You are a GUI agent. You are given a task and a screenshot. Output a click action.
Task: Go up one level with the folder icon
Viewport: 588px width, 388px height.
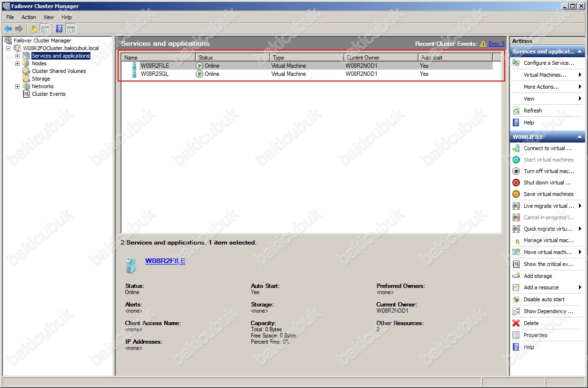pyautogui.click(x=34, y=29)
